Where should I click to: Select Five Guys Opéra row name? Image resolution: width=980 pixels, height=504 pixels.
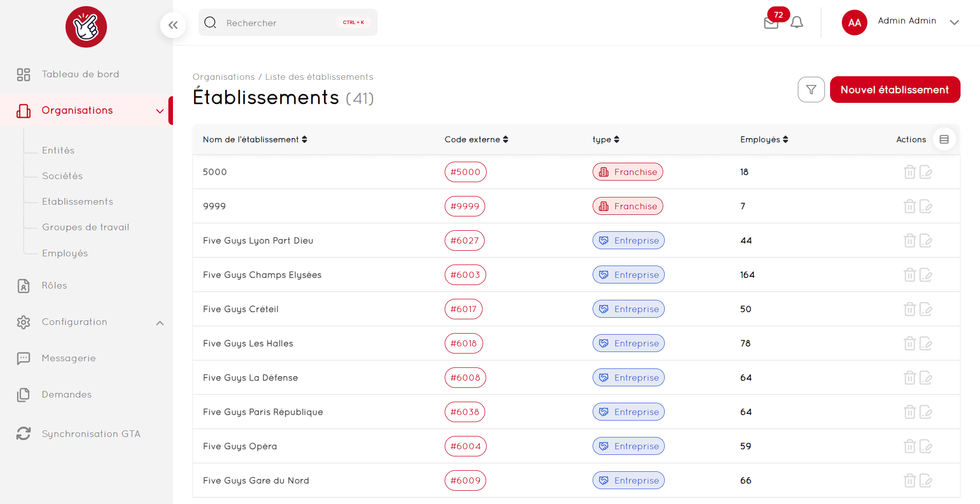[240, 446]
